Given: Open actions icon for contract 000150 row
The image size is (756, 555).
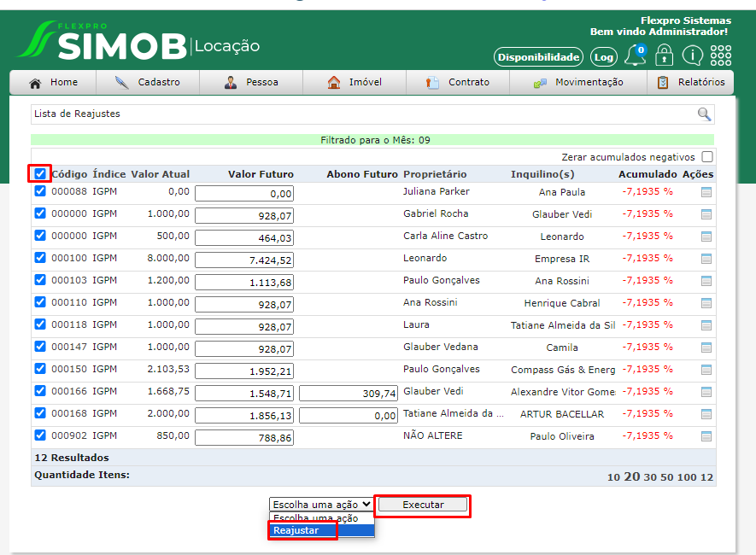Looking at the screenshot, I should [706, 370].
